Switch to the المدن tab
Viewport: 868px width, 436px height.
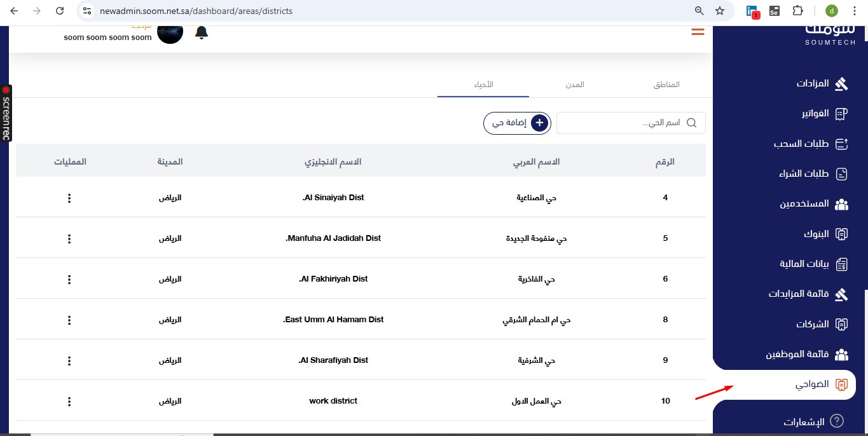(x=575, y=85)
